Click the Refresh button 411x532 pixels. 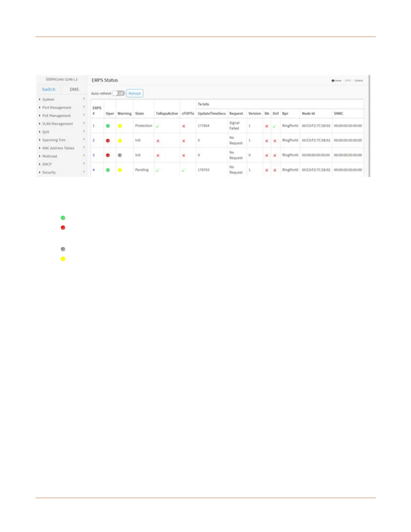[135, 93]
